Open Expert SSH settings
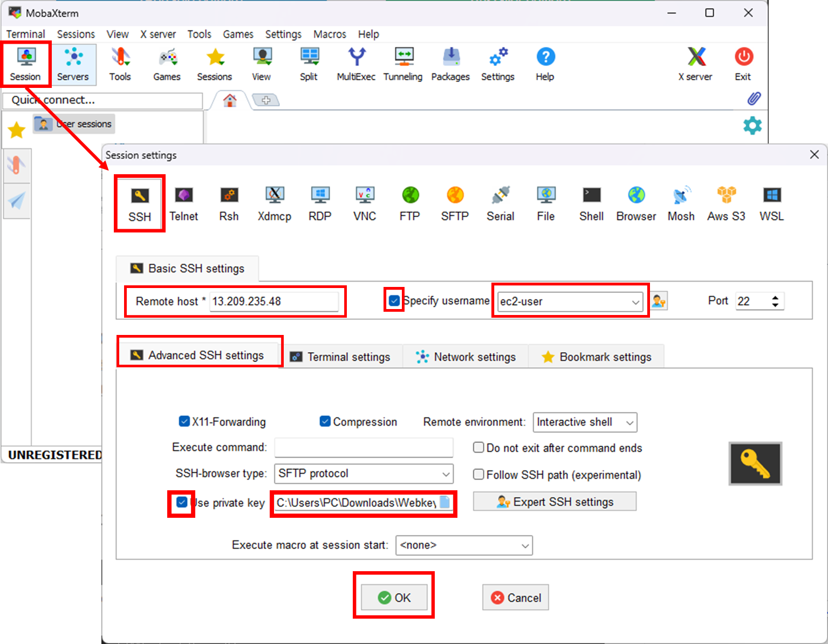828x644 pixels. point(555,502)
